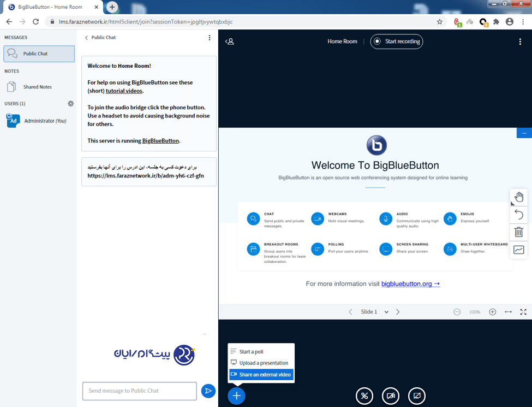Toggle the multi-user whiteboard icon
The height and width of the screenshot is (407, 532).
pos(518,250)
